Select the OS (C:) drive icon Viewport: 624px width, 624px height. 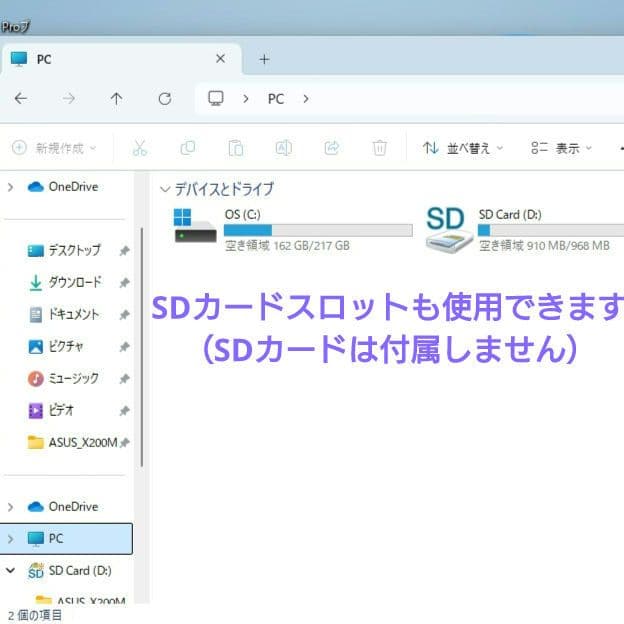click(195, 226)
